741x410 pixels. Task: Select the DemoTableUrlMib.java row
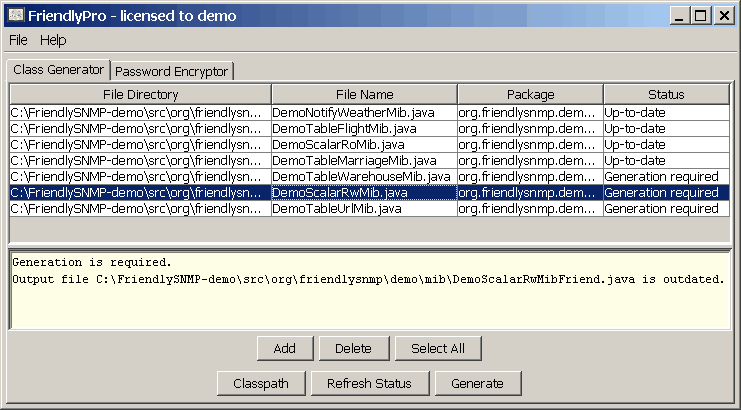(364, 209)
